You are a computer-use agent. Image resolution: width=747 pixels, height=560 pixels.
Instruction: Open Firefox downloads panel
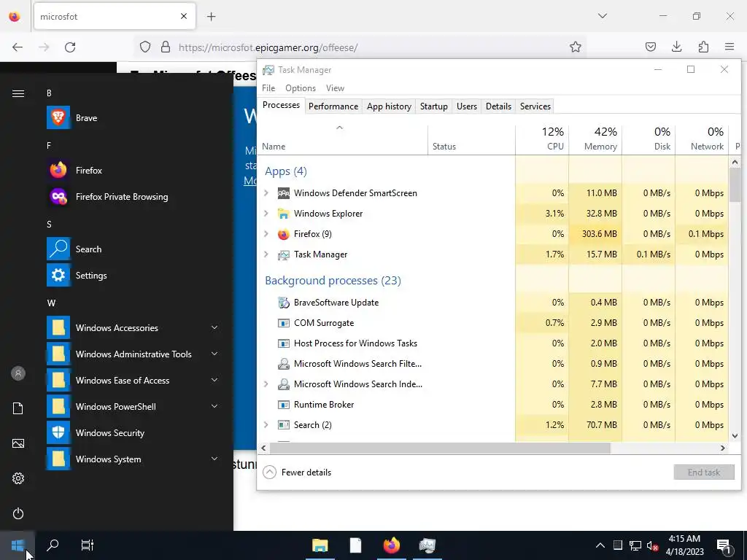coord(676,47)
